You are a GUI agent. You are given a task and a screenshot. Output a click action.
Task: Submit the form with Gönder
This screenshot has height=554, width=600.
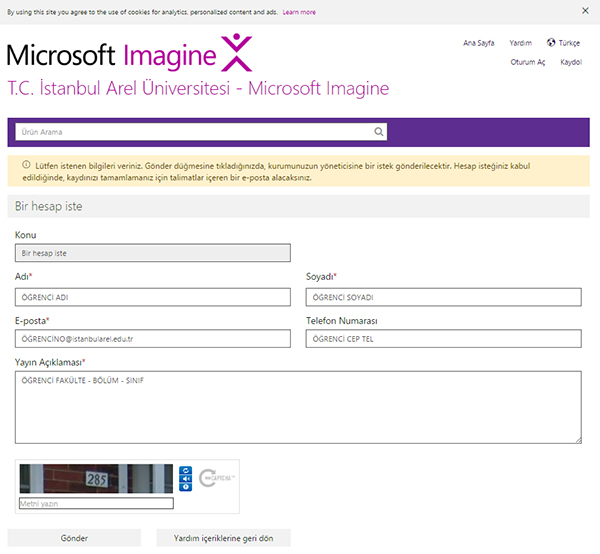pyautogui.click(x=74, y=538)
